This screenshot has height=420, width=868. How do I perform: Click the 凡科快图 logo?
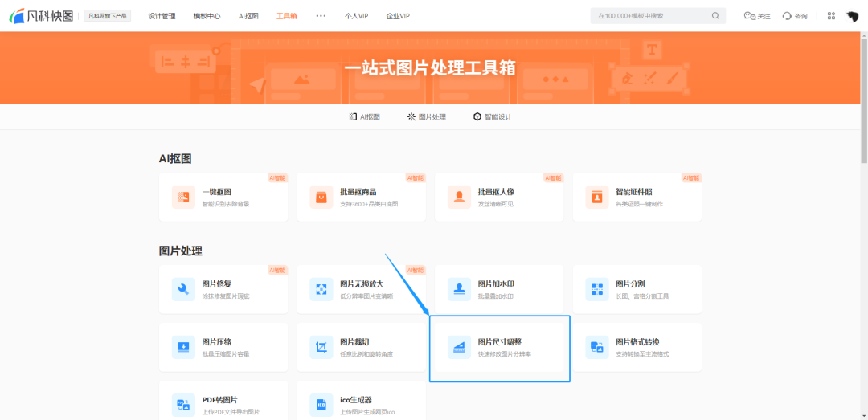pos(42,16)
